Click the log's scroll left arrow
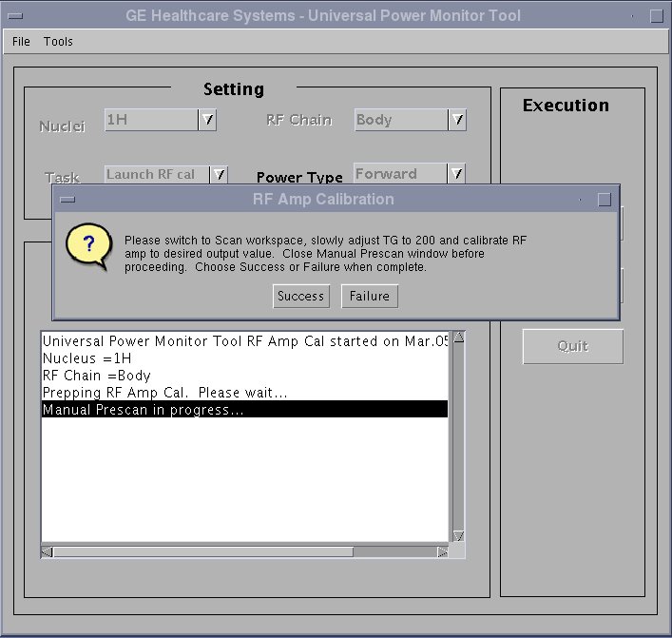 click(x=47, y=551)
